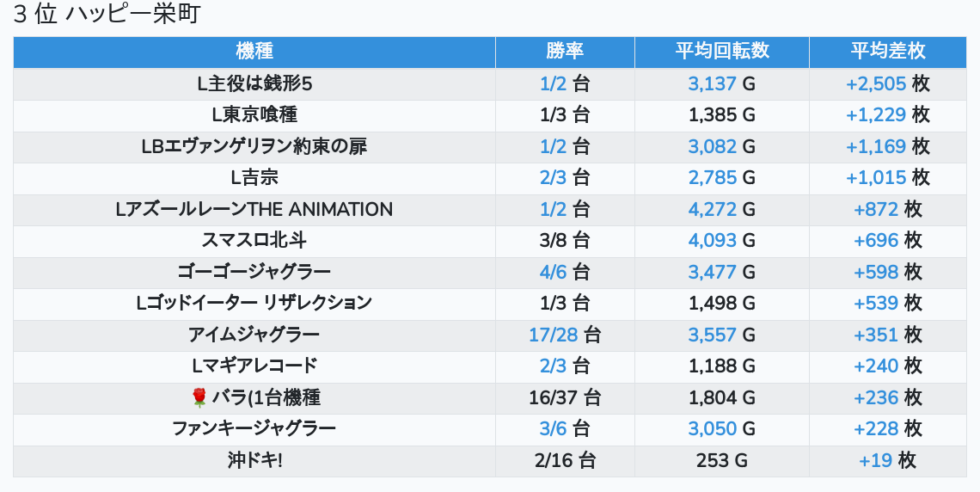
Task: Click the L吉宗 machine name
Action: pyautogui.click(x=254, y=178)
